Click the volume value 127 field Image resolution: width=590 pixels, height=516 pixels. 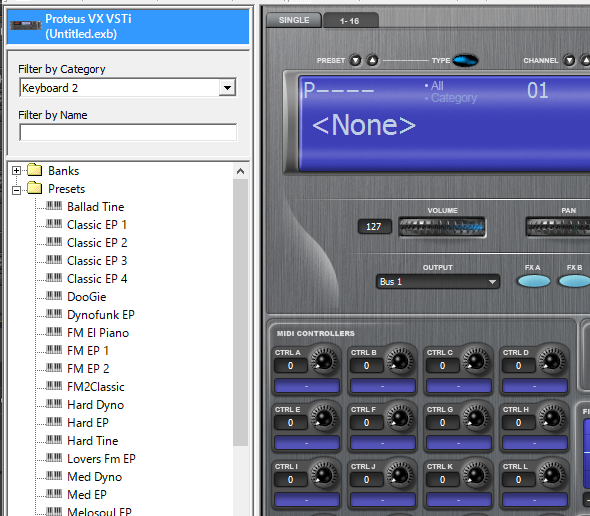pos(374,227)
